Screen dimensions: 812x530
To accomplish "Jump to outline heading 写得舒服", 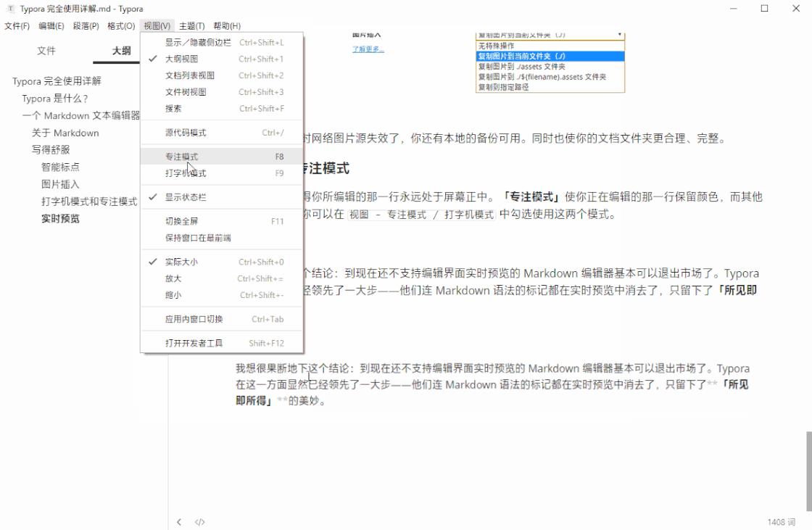I will coord(51,150).
